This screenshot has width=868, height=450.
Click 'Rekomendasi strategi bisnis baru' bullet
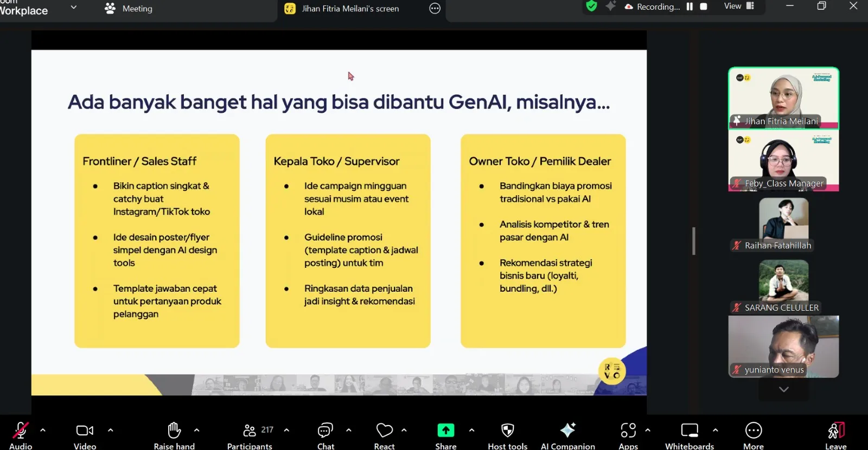[x=546, y=275]
